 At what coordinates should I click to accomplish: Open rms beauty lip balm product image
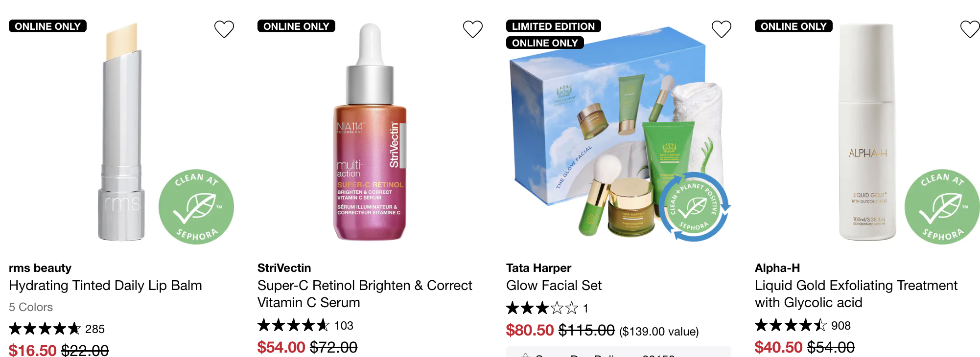tap(122, 132)
